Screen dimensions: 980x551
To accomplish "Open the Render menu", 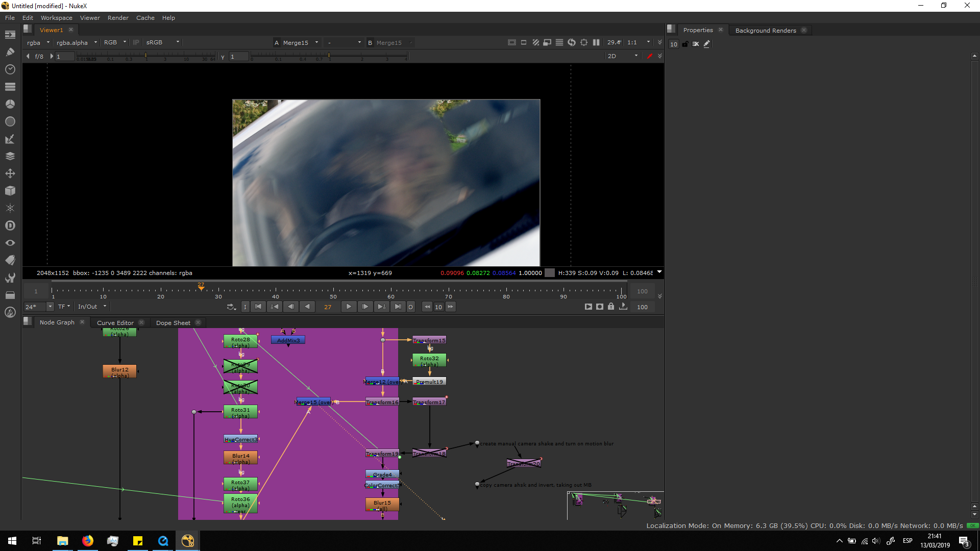I will click(x=118, y=18).
